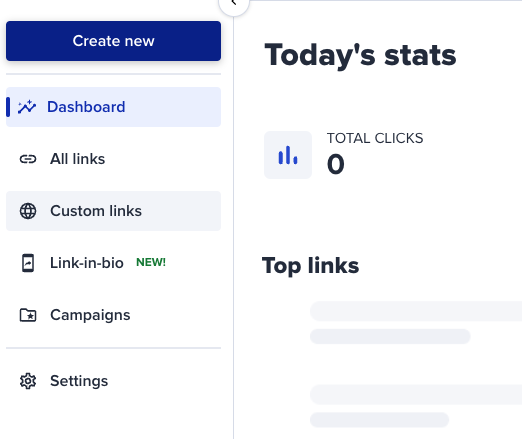Click the All links chain icon

(x=28, y=159)
